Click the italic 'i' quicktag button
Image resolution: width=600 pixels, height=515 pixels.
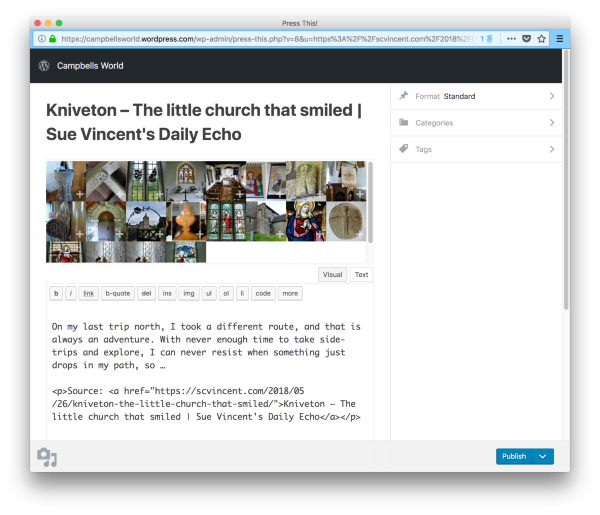[70, 293]
